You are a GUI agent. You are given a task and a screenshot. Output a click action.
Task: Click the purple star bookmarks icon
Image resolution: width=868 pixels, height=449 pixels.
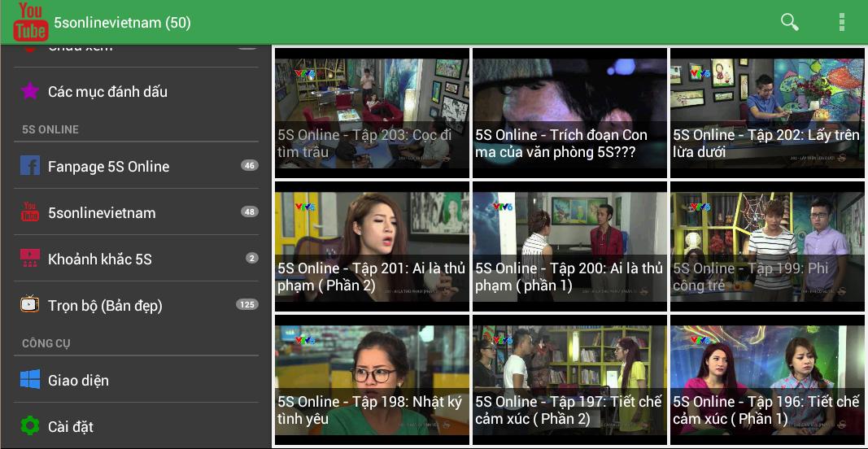30,91
